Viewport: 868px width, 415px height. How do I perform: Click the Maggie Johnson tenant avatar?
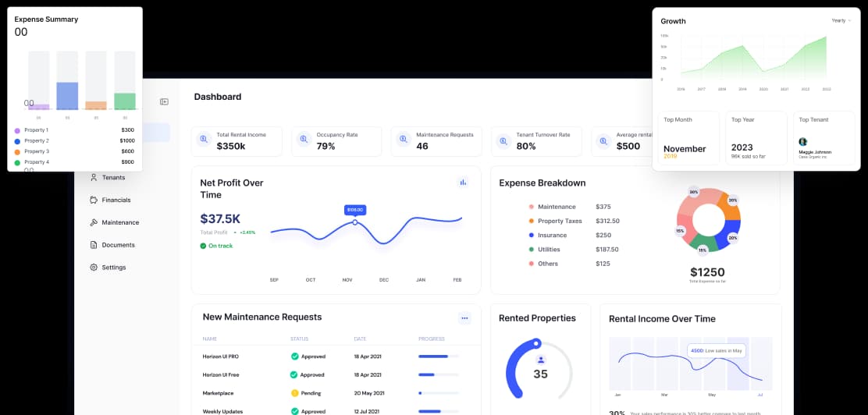[x=802, y=142]
